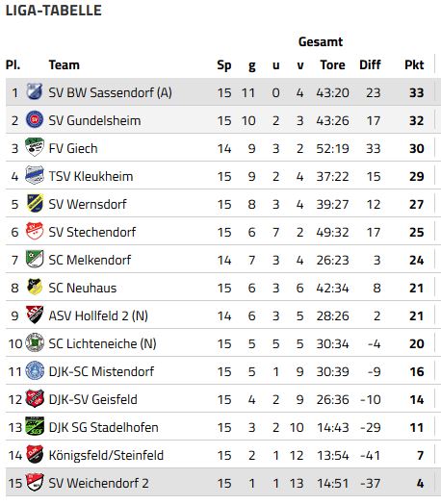Click the Sp column header
The height and width of the screenshot is (504, 441).
(x=224, y=65)
